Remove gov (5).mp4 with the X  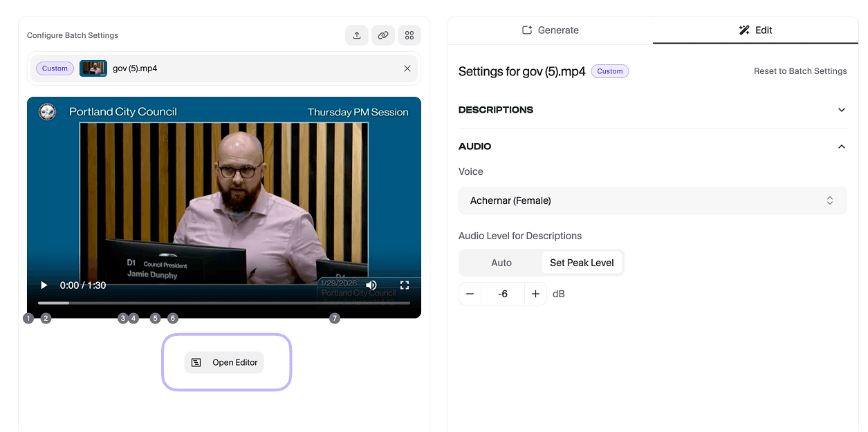[x=407, y=68]
